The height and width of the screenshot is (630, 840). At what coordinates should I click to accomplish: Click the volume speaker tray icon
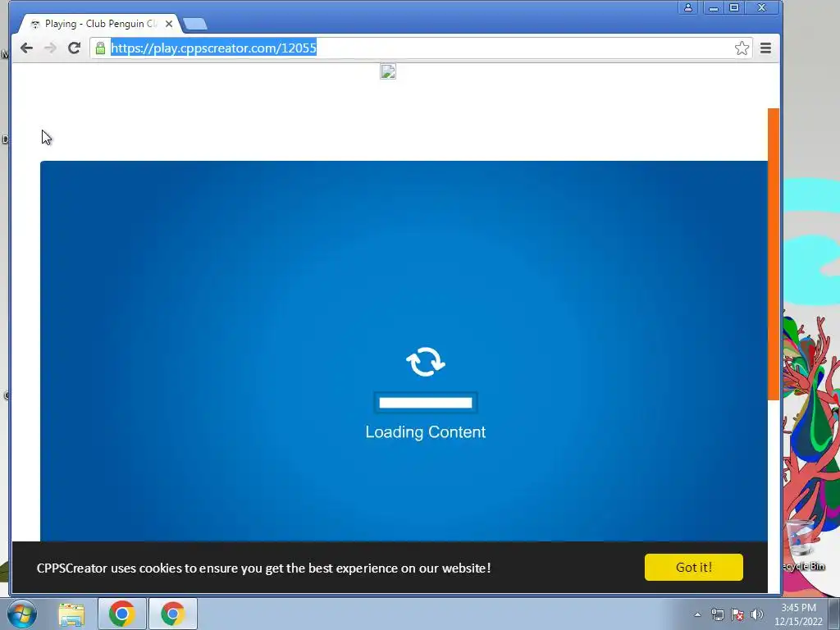click(757, 614)
